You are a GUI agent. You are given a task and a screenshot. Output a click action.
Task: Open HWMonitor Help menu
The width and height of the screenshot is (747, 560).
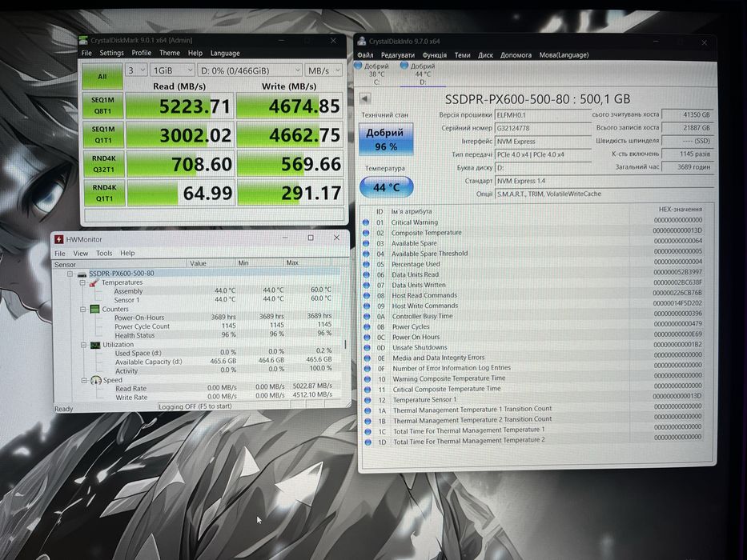point(127,254)
